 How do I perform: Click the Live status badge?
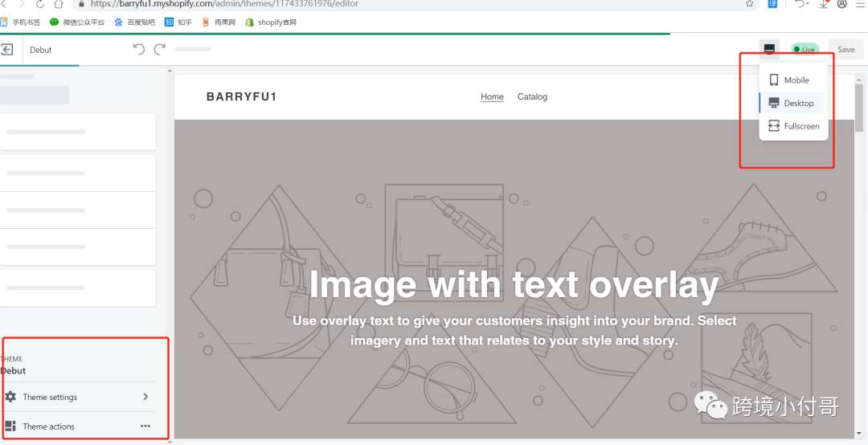pyautogui.click(x=805, y=49)
